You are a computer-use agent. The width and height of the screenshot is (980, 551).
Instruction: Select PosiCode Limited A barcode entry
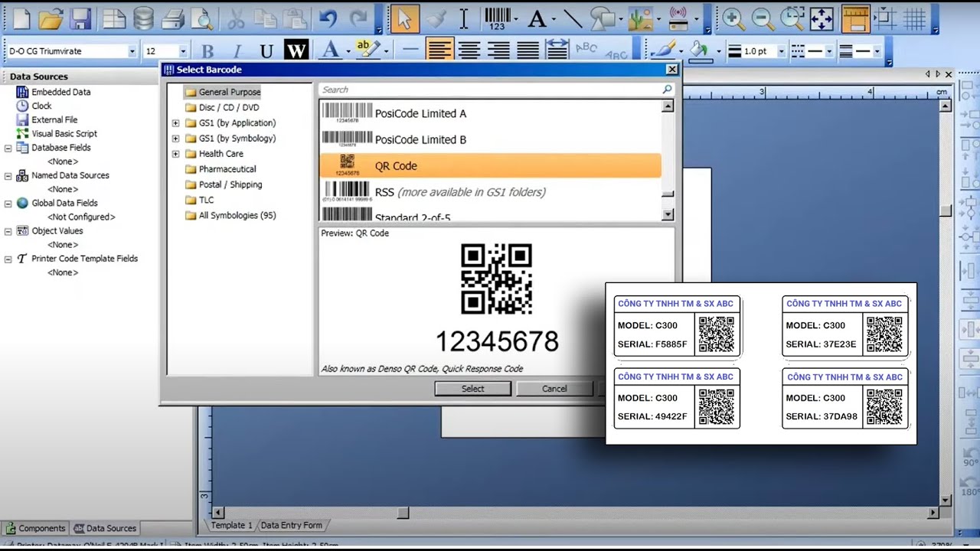click(x=490, y=113)
